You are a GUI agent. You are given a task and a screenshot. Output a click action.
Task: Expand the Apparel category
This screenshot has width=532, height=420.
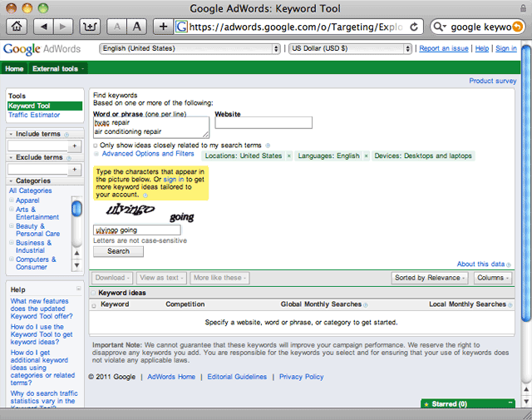click(11, 200)
